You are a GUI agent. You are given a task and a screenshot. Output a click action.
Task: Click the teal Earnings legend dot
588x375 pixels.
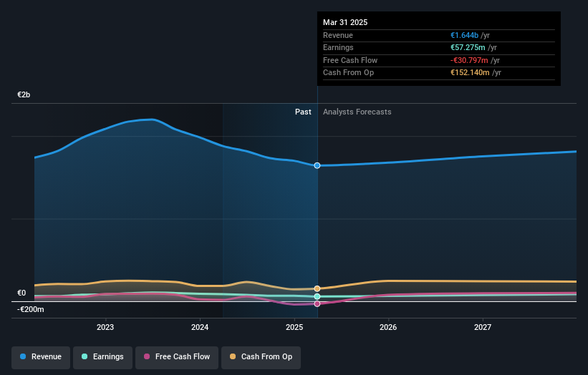click(x=85, y=356)
